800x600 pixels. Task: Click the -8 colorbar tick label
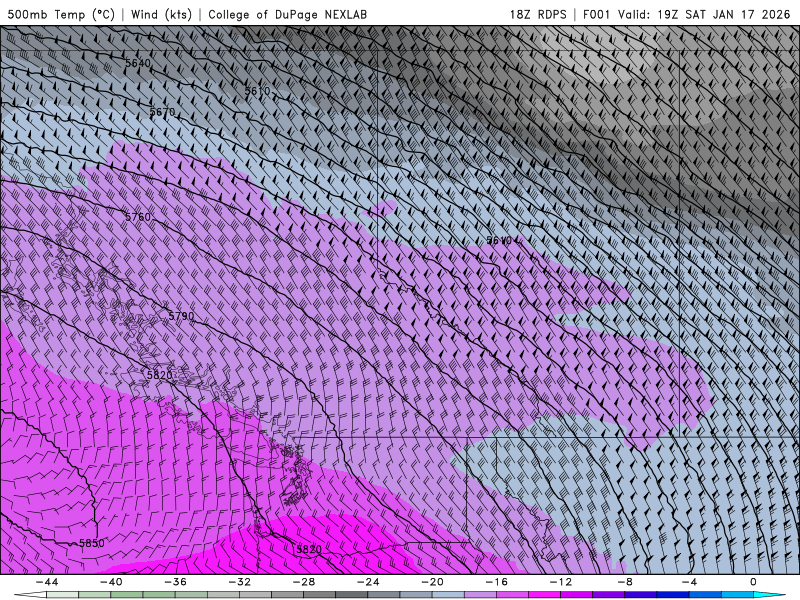point(626,582)
